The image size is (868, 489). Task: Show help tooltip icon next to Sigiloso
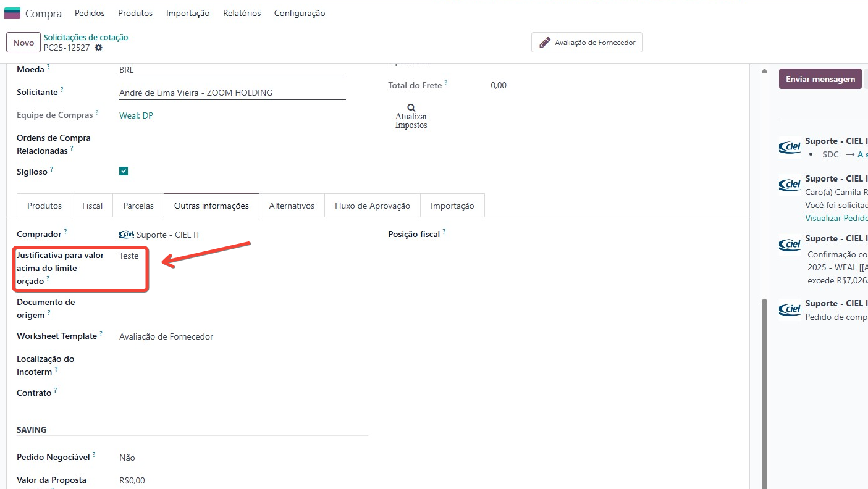click(x=52, y=169)
